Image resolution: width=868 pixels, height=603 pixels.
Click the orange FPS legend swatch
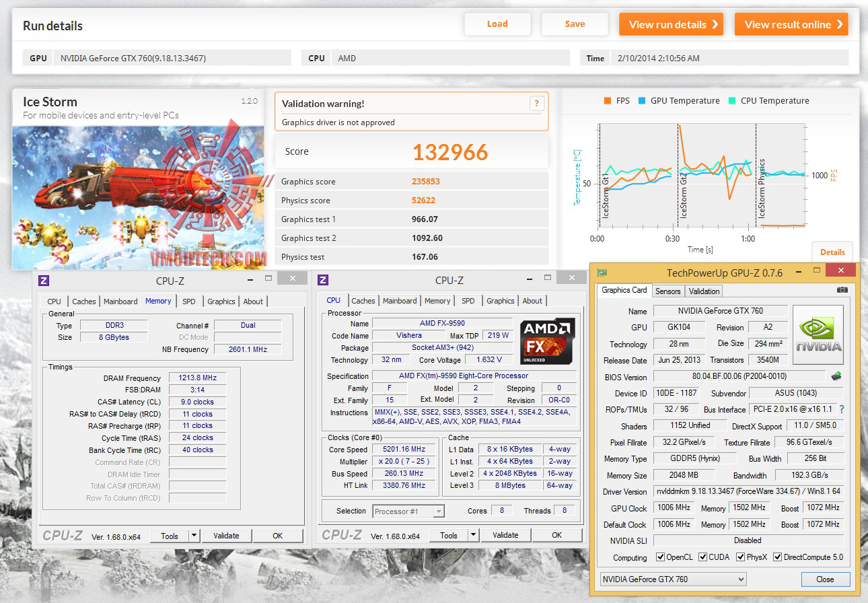click(608, 101)
